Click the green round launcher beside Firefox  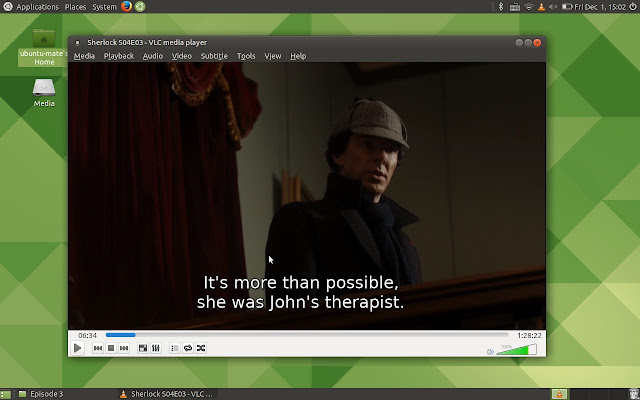coord(140,7)
